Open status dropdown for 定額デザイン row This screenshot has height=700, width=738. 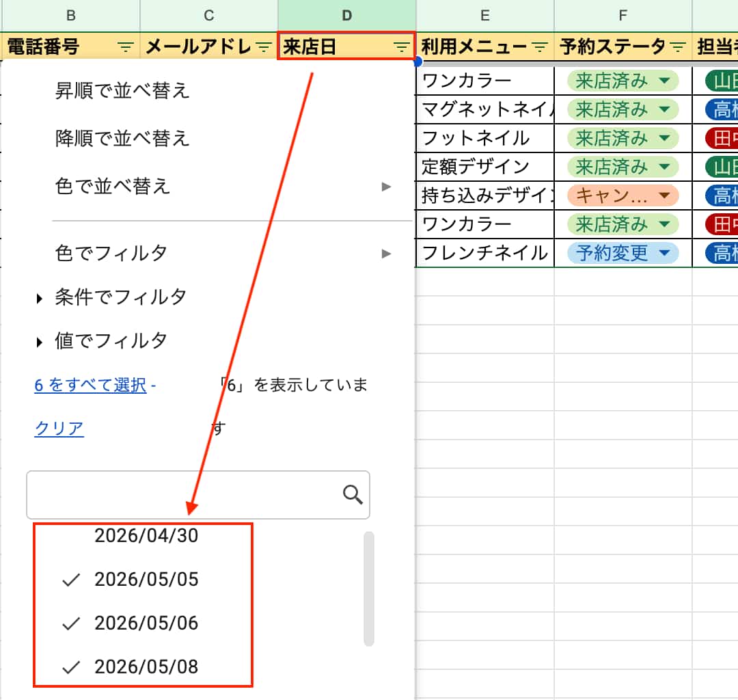pos(665,167)
